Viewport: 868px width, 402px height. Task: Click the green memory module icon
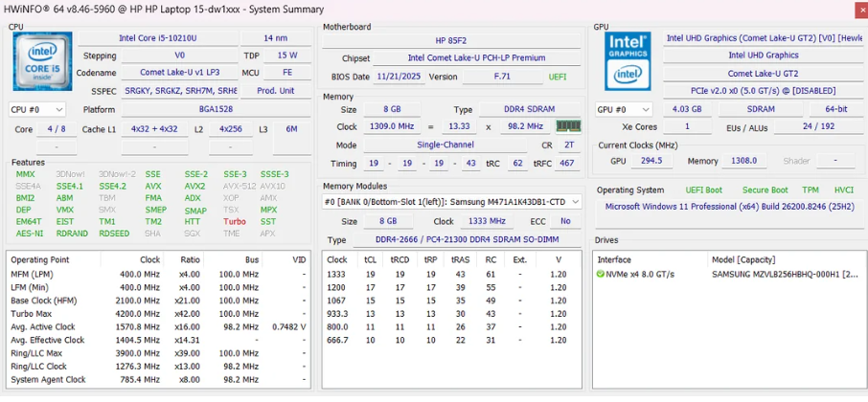(x=569, y=126)
